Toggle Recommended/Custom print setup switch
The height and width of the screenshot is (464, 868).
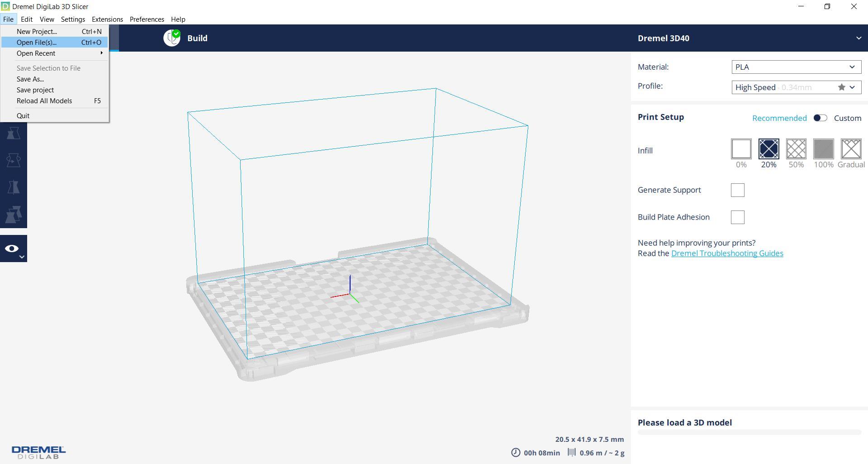tap(820, 118)
